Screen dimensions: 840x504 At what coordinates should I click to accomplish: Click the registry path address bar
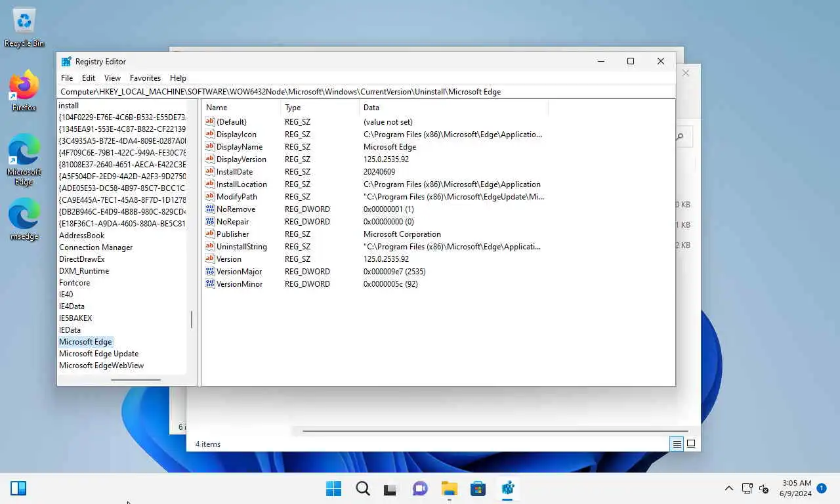366,92
